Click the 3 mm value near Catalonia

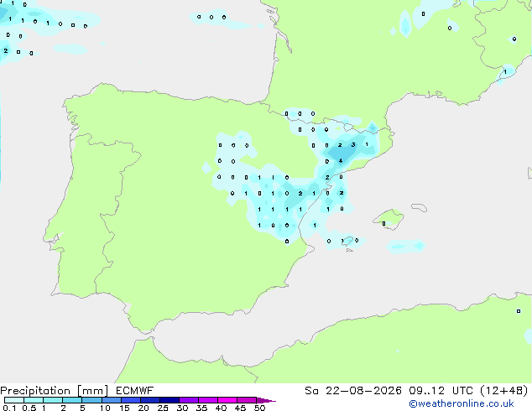tap(353, 145)
